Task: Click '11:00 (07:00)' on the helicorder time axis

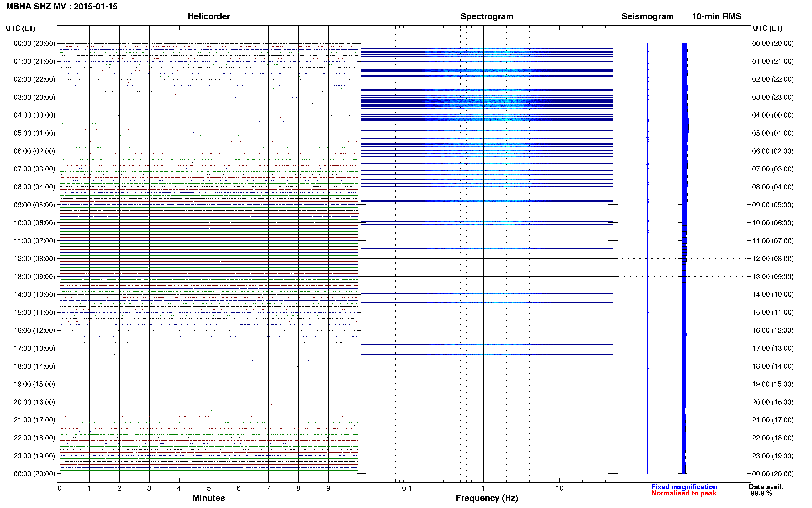Action: [34, 241]
